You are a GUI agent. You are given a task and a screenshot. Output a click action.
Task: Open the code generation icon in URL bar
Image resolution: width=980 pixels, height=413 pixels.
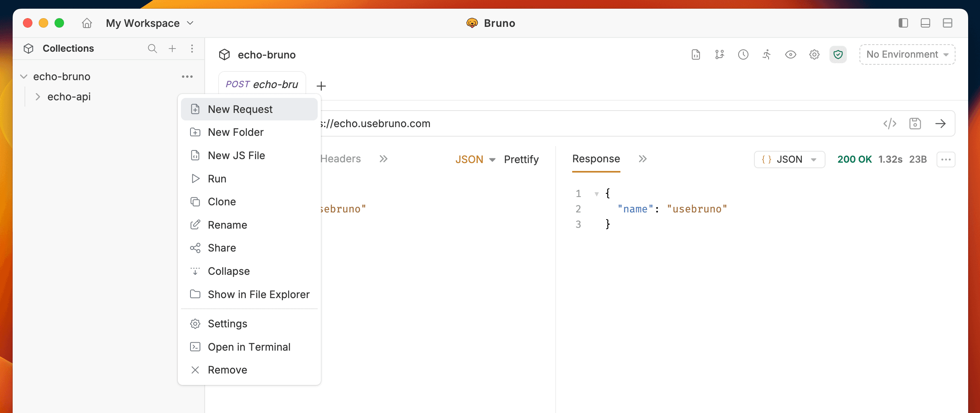pyautogui.click(x=890, y=123)
